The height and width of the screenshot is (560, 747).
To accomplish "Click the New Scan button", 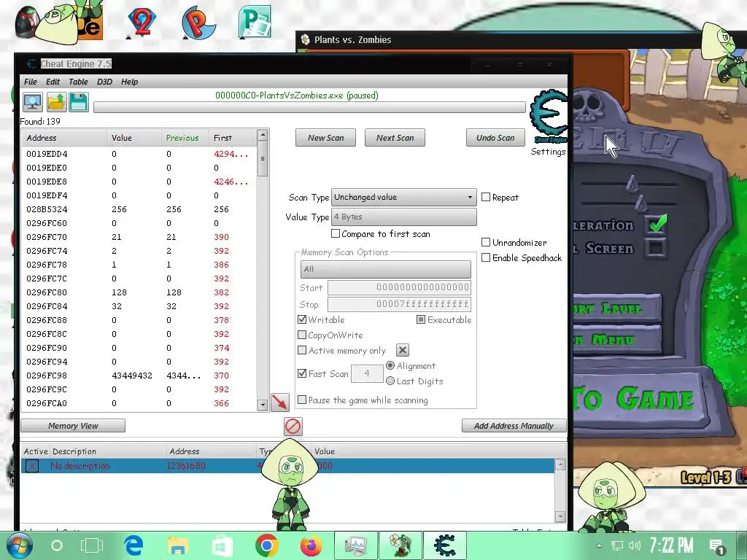I will (x=325, y=138).
